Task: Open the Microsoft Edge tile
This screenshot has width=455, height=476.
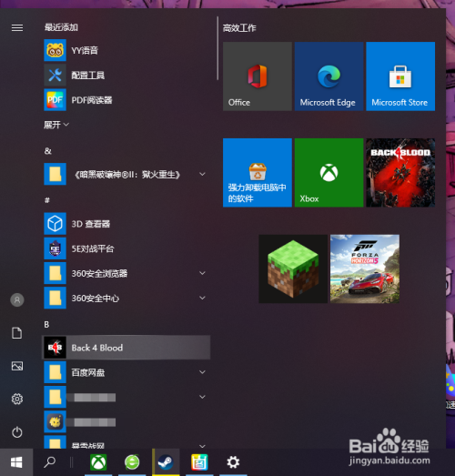Action: pos(329,76)
